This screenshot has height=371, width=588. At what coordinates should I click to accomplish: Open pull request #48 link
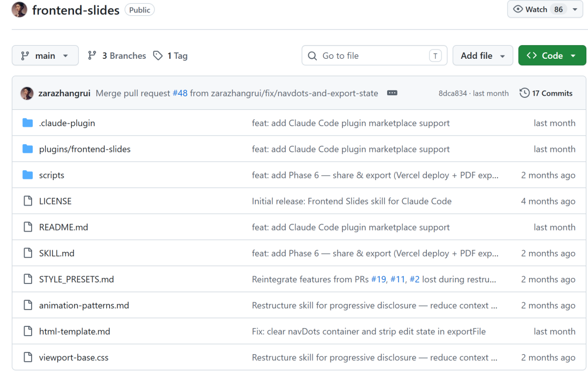(180, 94)
